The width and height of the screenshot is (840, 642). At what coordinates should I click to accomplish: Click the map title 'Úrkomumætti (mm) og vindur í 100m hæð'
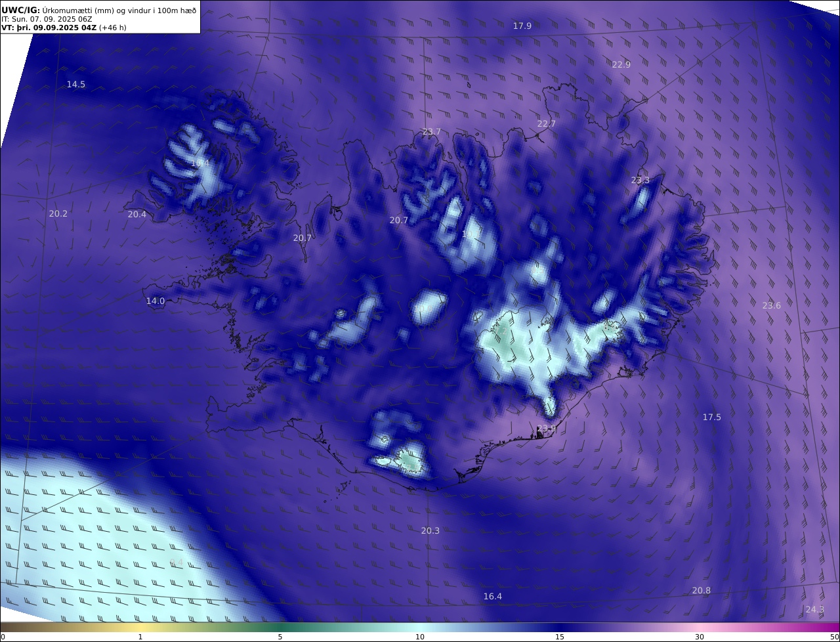point(119,11)
